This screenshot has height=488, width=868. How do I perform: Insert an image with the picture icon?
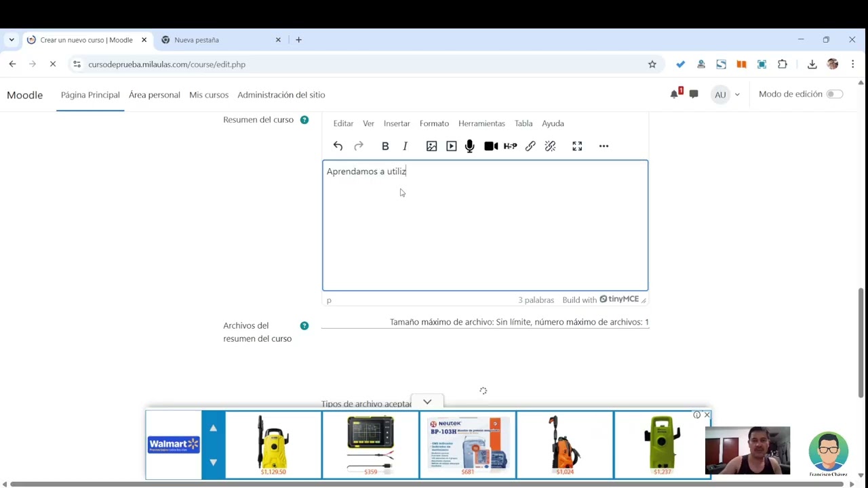pyautogui.click(x=431, y=146)
